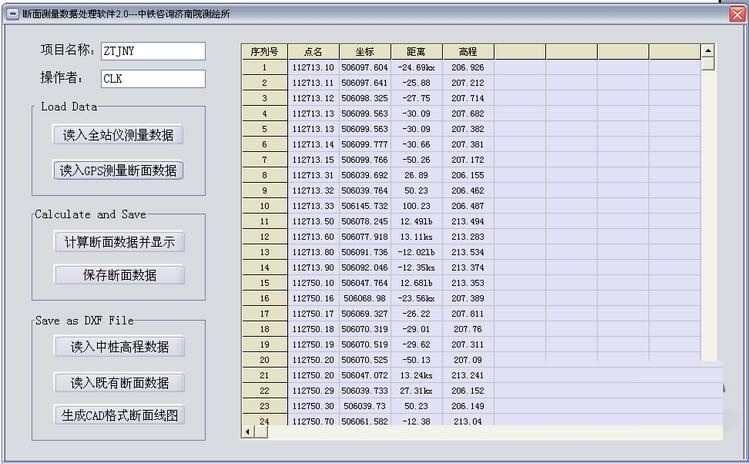Click distance cell -29.01
Viewport: 749px width, 464px height.
(417, 329)
